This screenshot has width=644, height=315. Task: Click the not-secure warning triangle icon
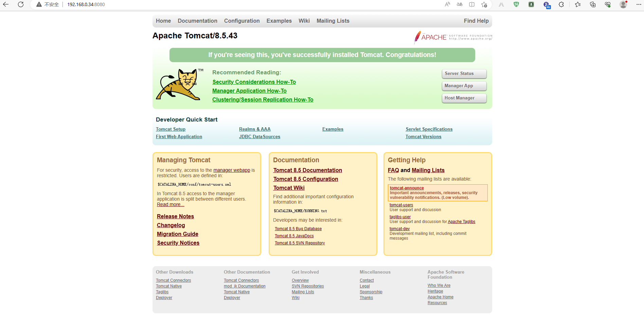(x=39, y=4)
